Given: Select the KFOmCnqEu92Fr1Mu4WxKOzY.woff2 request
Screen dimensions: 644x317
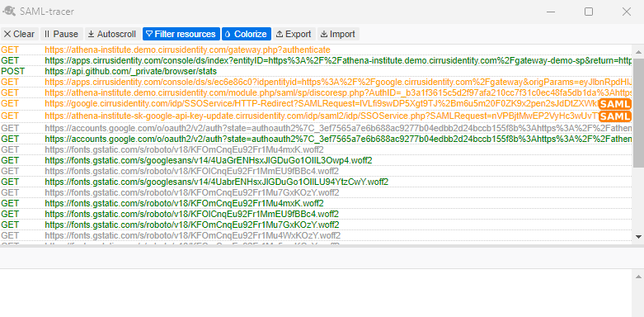Looking at the screenshot, I should click(x=317, y=235).
